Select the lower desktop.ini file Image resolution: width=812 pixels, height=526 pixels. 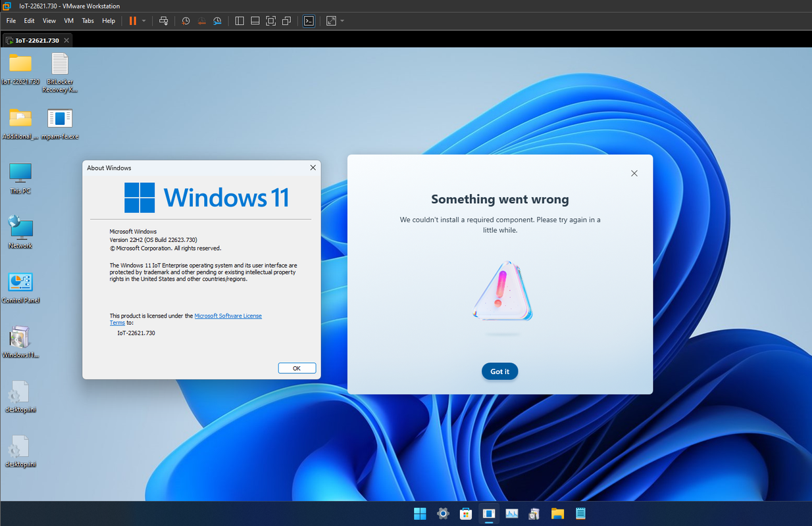click(20, 451)
